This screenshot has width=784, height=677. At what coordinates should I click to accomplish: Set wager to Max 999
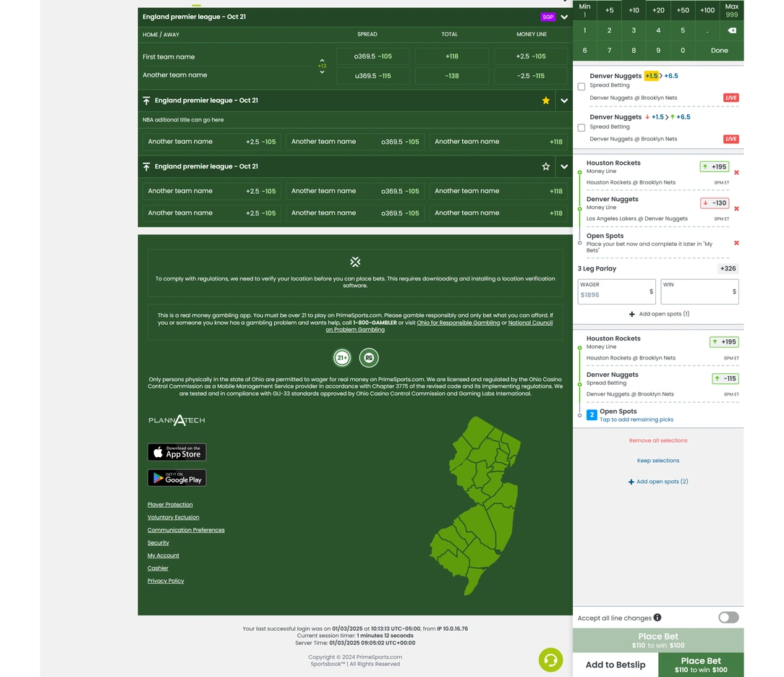[731, 10]
